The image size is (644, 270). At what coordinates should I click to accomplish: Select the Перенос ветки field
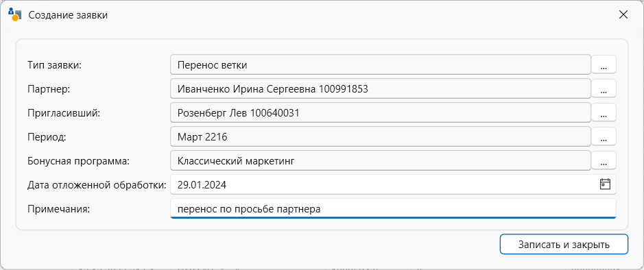click(x=381, y=65)
